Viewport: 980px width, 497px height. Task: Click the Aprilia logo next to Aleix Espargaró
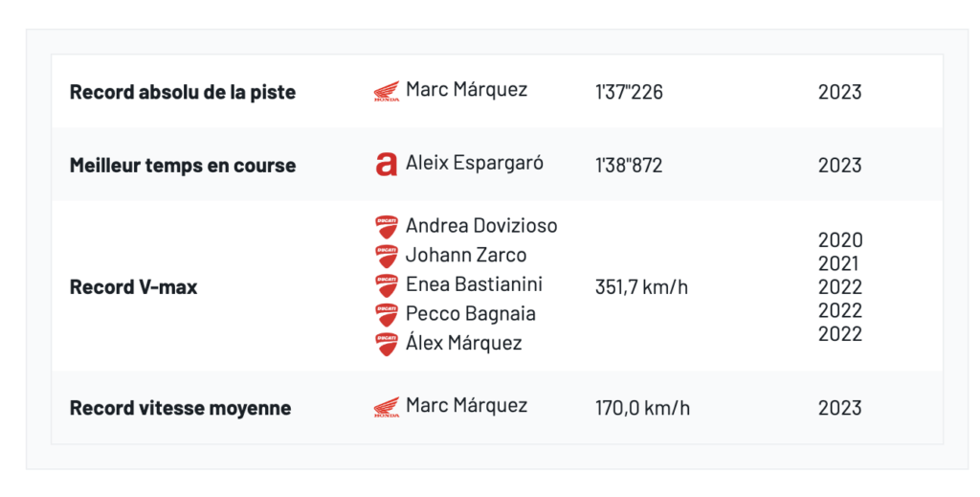[386, 165]
